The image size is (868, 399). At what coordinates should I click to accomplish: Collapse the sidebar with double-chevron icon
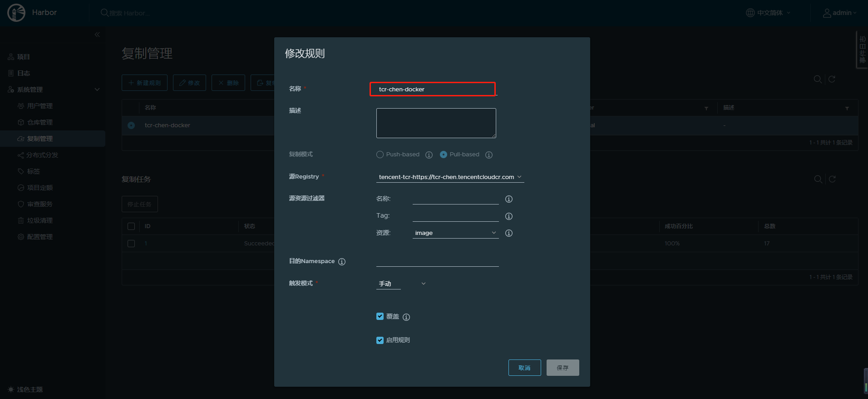(x=97, y=35)
